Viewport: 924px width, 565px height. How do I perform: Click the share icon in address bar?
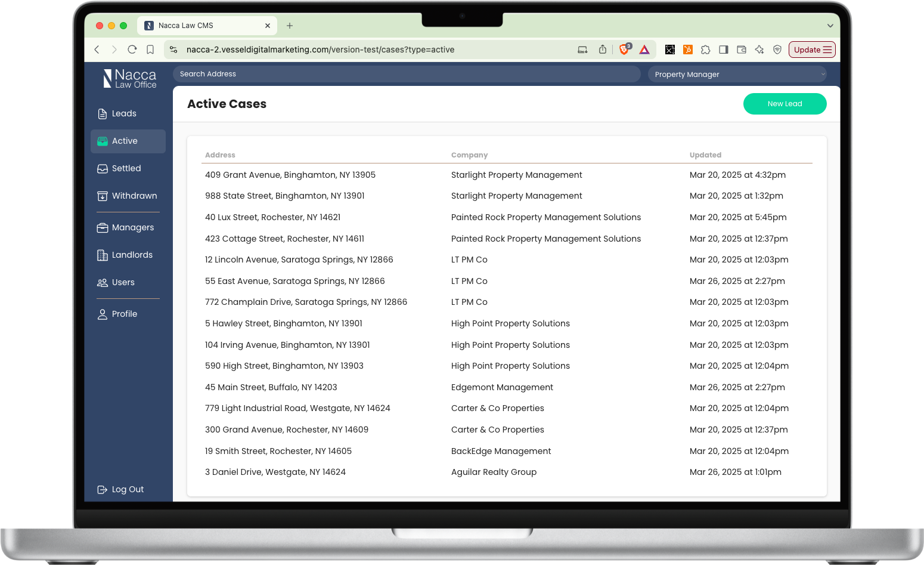pyautogui.click(x=603, y=50)
